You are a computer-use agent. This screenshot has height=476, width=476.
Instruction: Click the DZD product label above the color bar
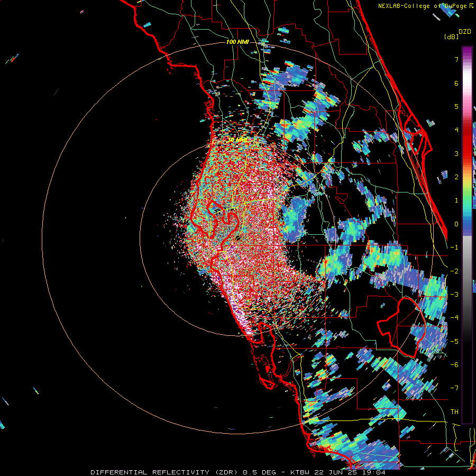coord(465,32)
